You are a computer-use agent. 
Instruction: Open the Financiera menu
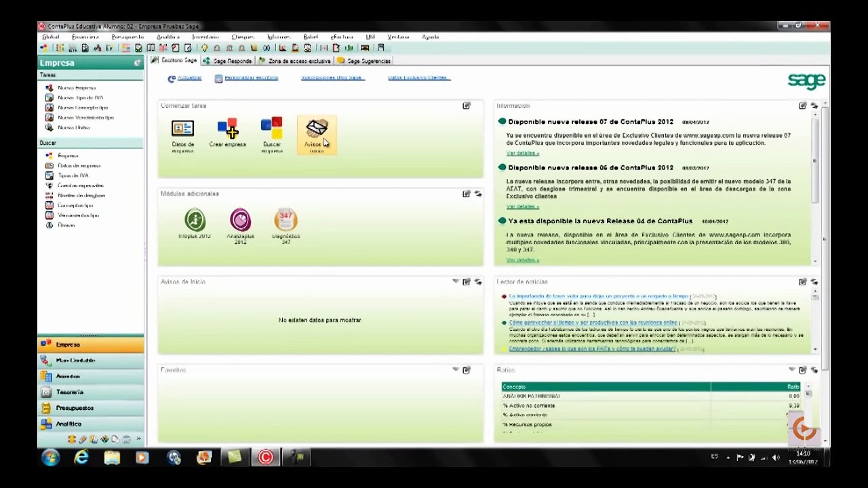tap(85, 37)
